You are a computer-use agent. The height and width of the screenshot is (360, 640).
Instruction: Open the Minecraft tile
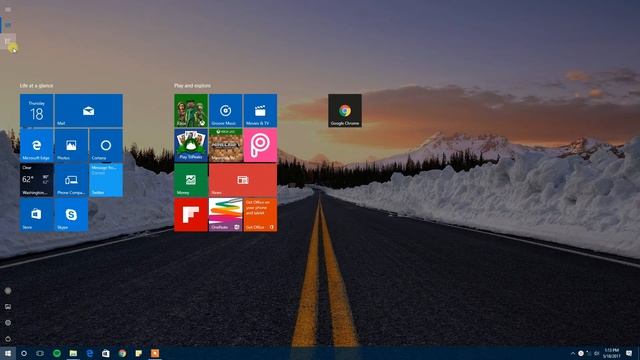point(225,145)
